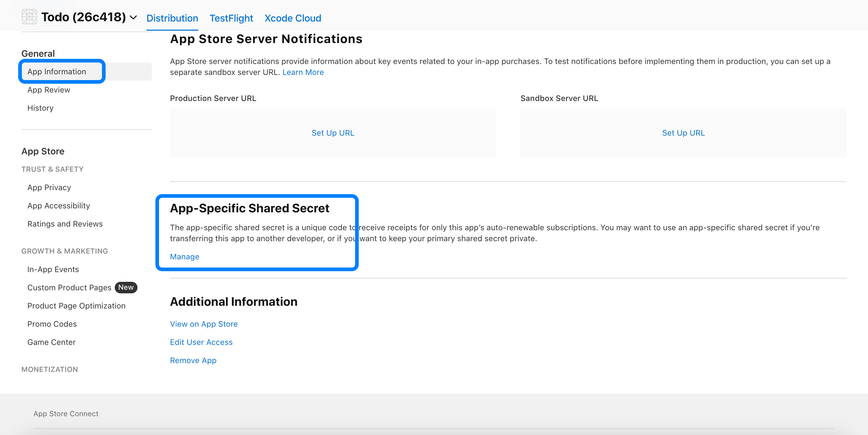Open App Privacy settings
This screenshot has height=435, width=868.
click(x=49, y=187)
